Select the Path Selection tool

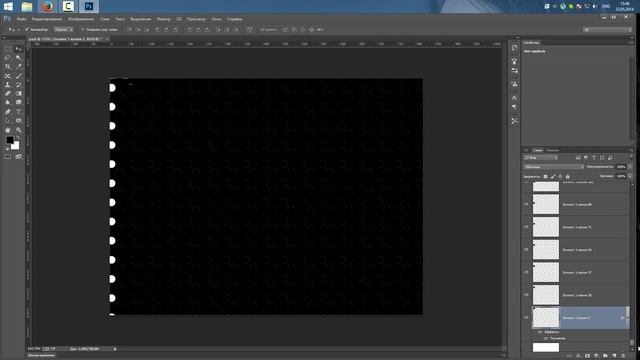[x=7, y=120]
